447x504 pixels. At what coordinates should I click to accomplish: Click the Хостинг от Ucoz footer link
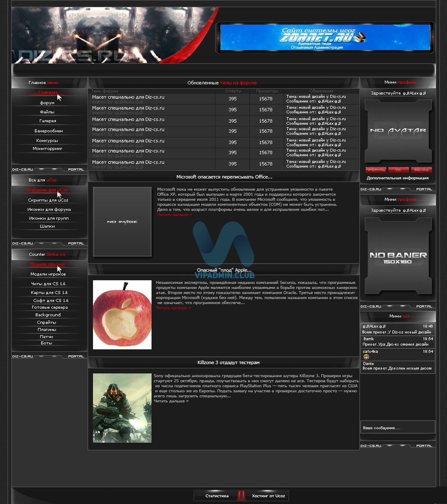(x=268, y=496)
